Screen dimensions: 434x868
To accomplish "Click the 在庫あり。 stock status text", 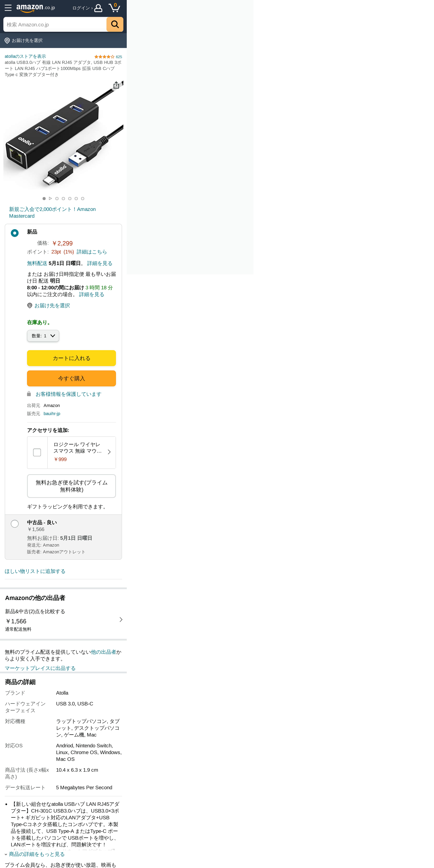I will 39,322.
